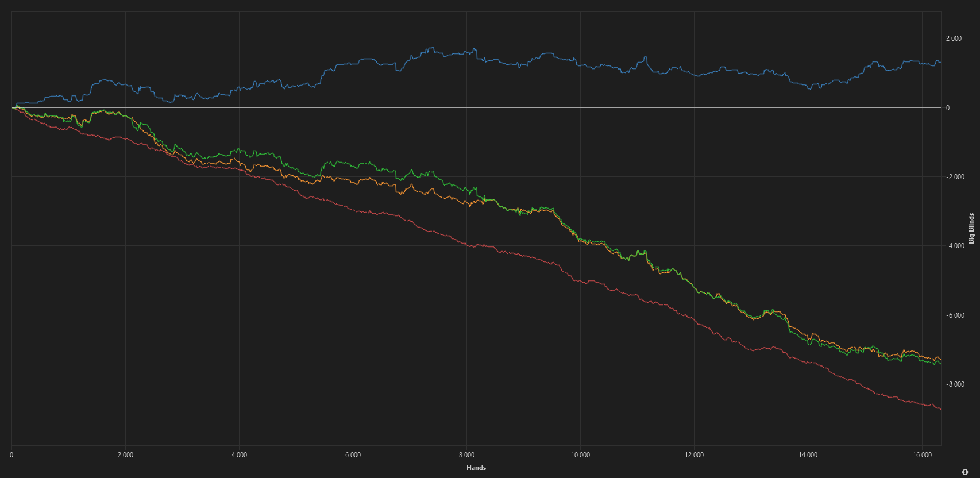The height and width of the screenshot is (478, 980).
Task: Click the right endpoint of the red line
Action: click(940, 409)
